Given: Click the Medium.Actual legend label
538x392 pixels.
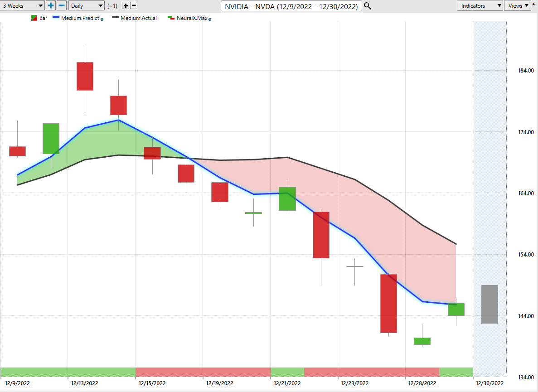Looking at the screenshot, I should (139, 18).
